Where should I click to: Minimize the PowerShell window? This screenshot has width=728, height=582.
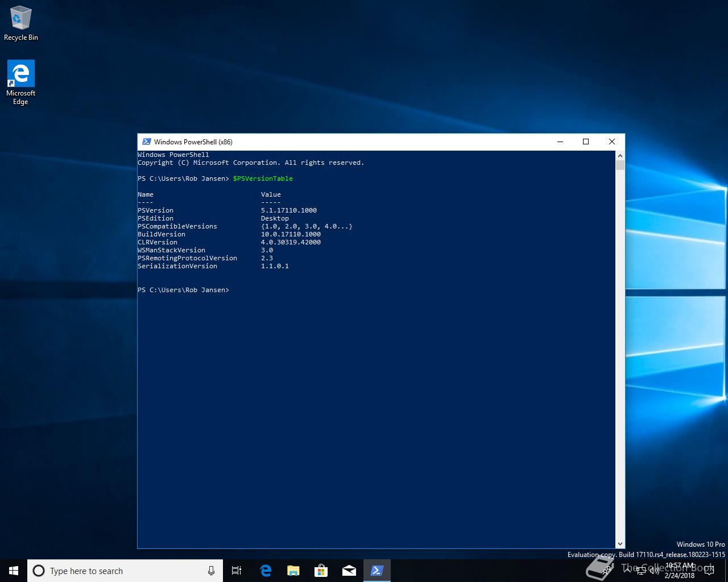[560, 142]
